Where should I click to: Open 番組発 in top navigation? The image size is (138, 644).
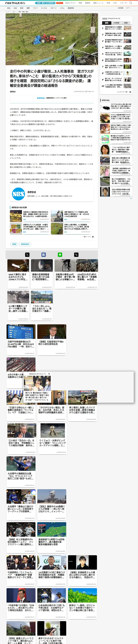coord(88,3)
